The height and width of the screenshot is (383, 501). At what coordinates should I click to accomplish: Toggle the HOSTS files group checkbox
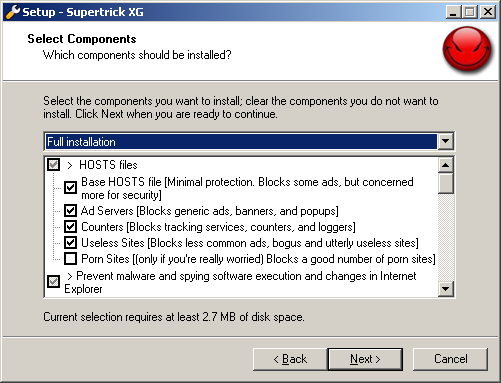pyautogui.click(x=53, y=165)
